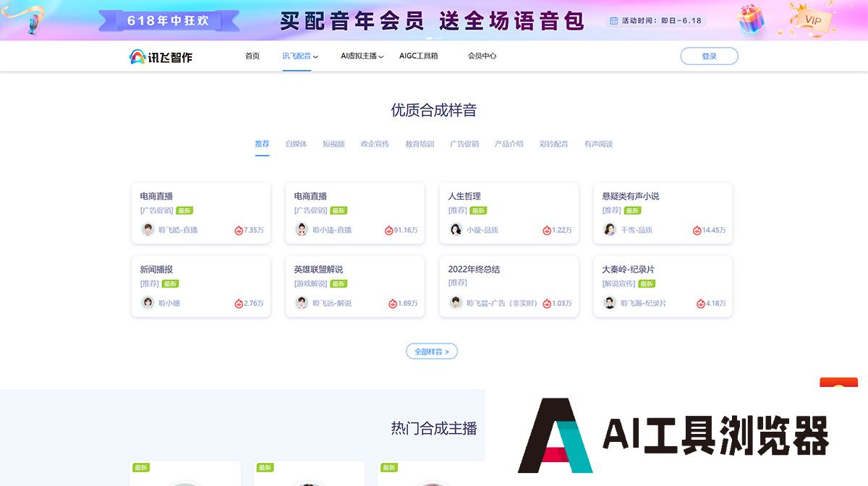This screenshot has height=486, width=868.
Task: Click the 活动时间：即日-6.18 text
Action: tap(661, 21)
